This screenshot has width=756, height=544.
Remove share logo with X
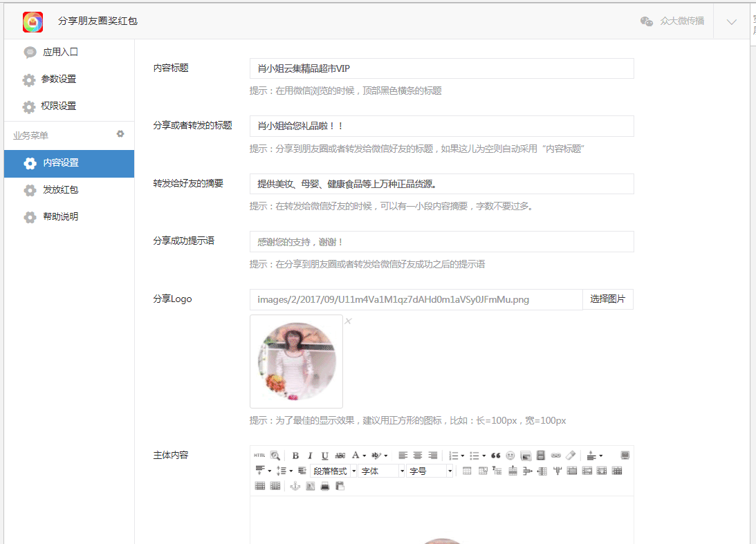[x=348, y=321]
